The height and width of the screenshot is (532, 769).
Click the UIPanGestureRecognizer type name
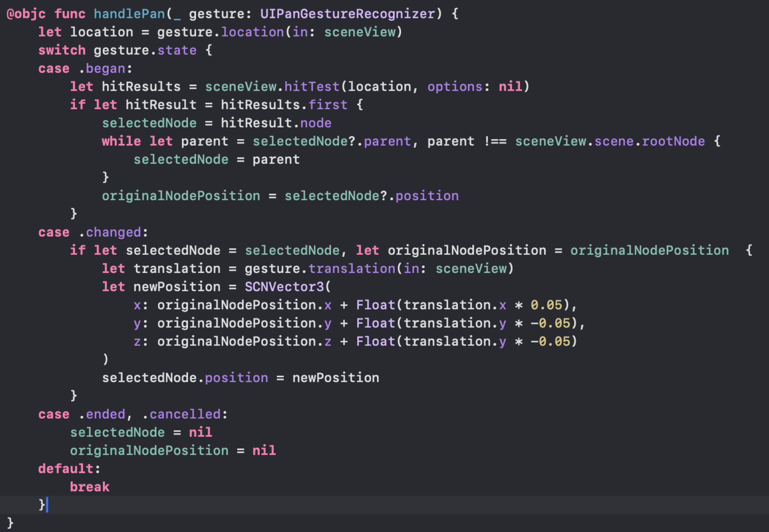pos(347,14)
